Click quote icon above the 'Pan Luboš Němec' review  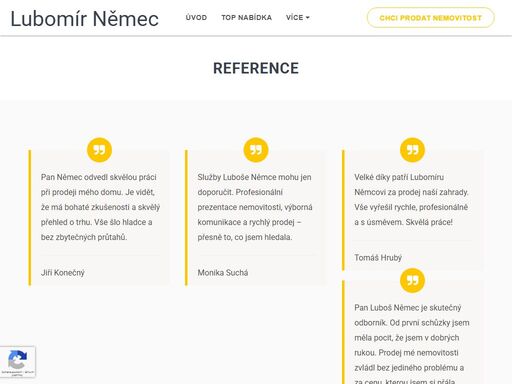pos(412,280)
